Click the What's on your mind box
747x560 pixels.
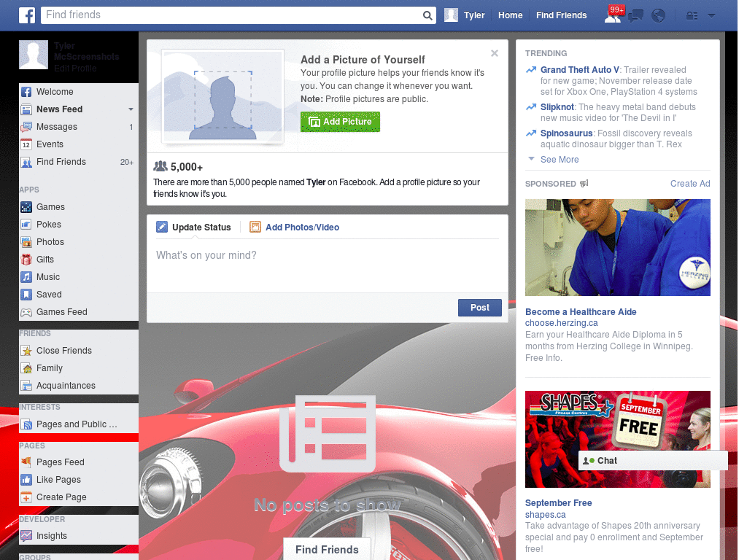coord(328,264)
